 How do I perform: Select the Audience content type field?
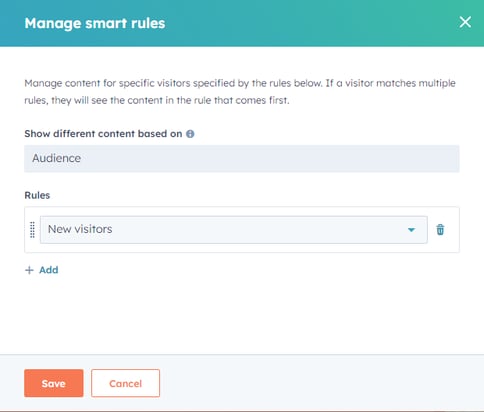[242, 159]
